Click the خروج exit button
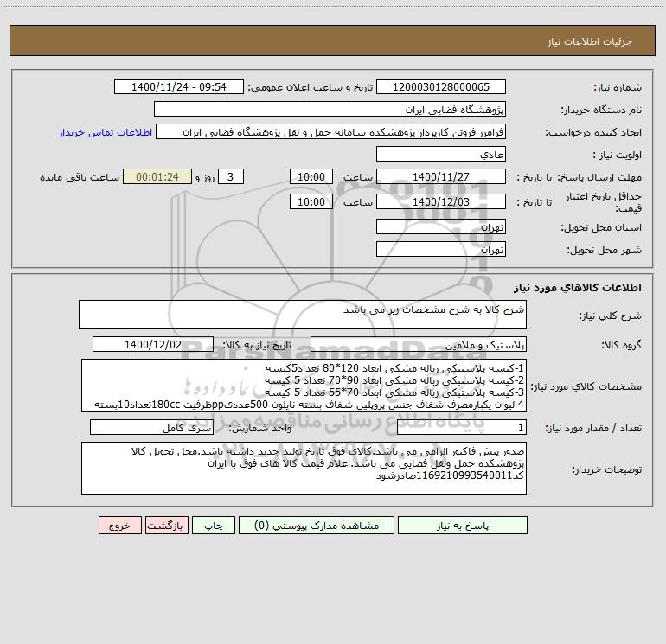Viewport: 666px width, 644px height. click(119, 526)
